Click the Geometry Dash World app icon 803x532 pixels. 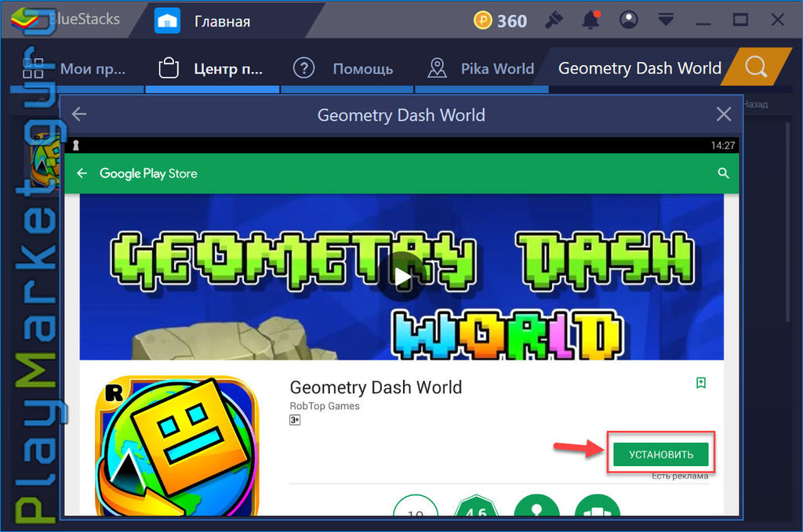[x=176, y=446]
